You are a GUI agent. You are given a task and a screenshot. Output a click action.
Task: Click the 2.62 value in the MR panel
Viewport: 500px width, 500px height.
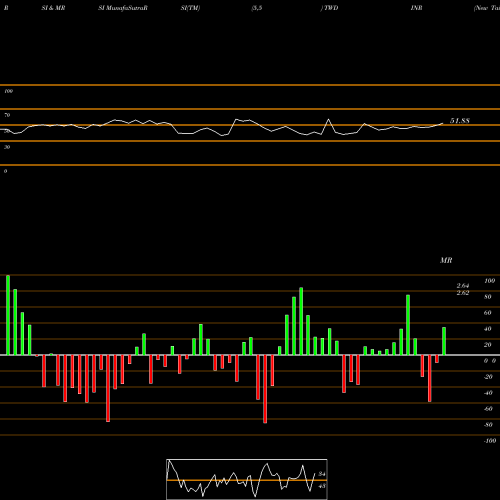pos(463,293)
